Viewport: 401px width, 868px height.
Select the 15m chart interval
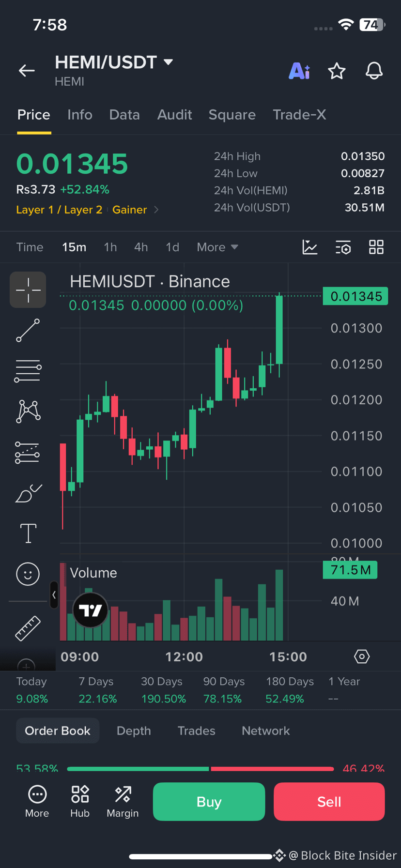(x=74, y=247)
